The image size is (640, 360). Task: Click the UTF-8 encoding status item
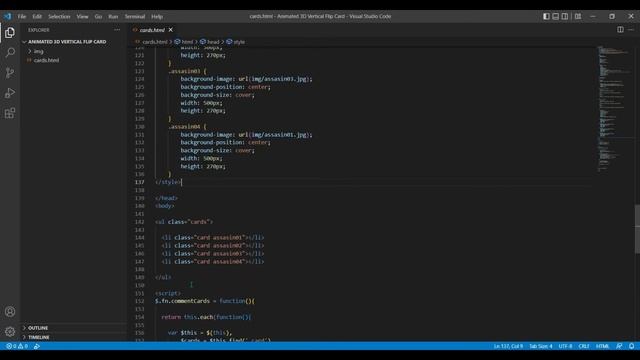pyautogui.click(x=565, y=346)
